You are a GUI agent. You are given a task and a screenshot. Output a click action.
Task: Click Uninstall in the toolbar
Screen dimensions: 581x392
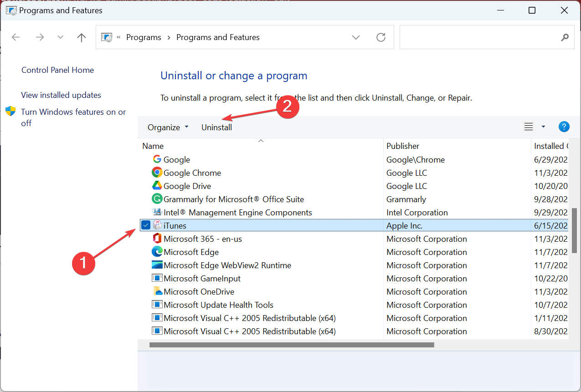tap(217, 127)
